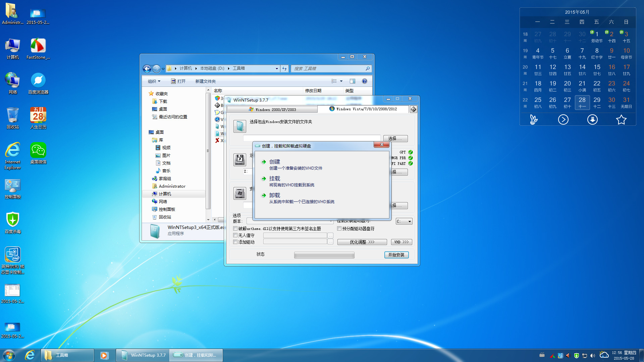Open the view options dropdown arrow

pyautogui.click(x=341, y=81)
